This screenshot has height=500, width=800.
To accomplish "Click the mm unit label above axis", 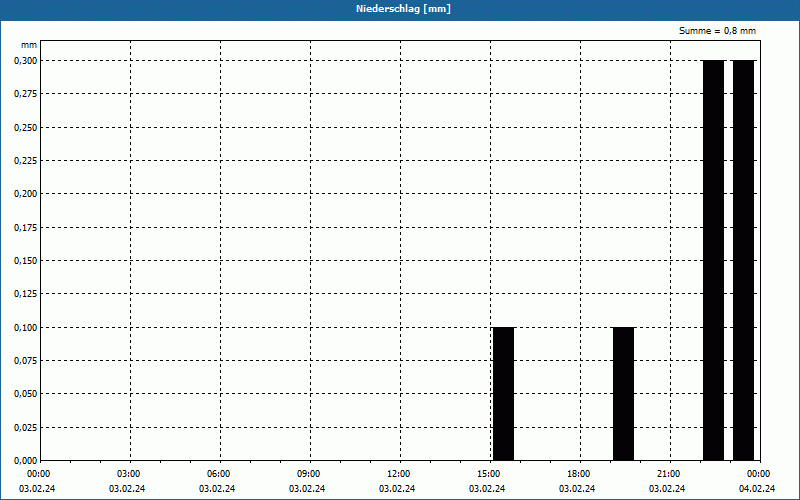I will [x=29, y=45].
